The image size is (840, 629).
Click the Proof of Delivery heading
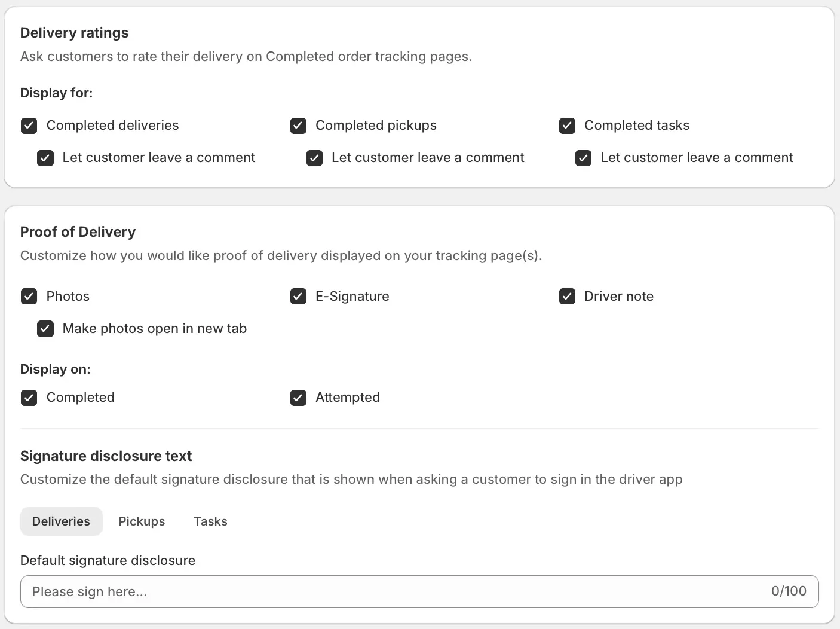[78, 232]
